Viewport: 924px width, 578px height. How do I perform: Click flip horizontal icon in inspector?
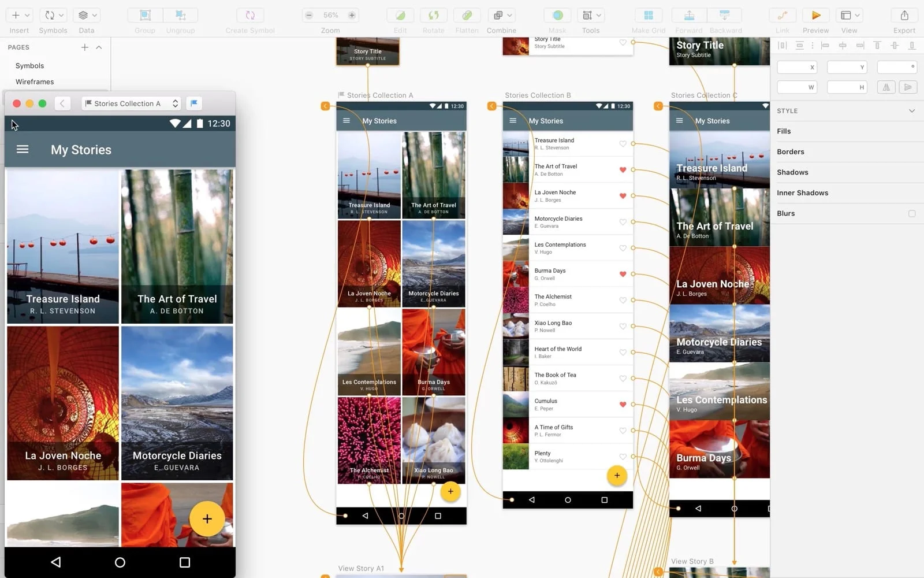pyautogui.click(x=886, y=87)
